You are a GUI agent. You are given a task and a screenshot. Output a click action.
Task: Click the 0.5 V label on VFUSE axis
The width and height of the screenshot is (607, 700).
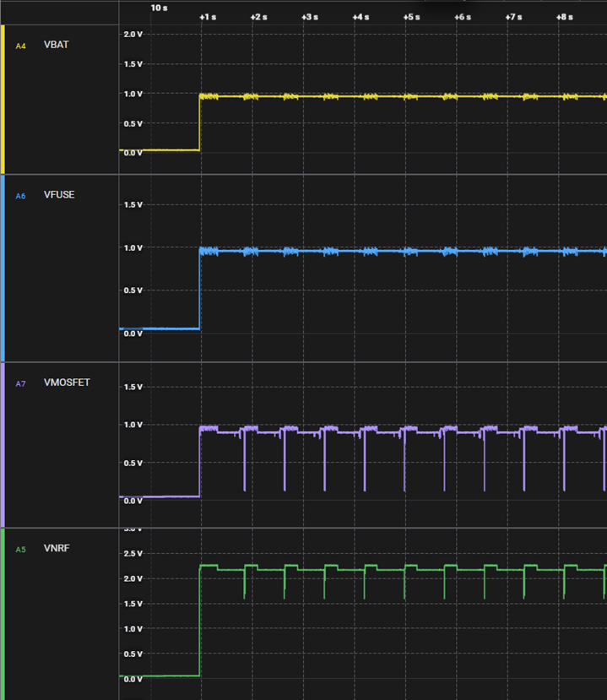tap(133, 290)
